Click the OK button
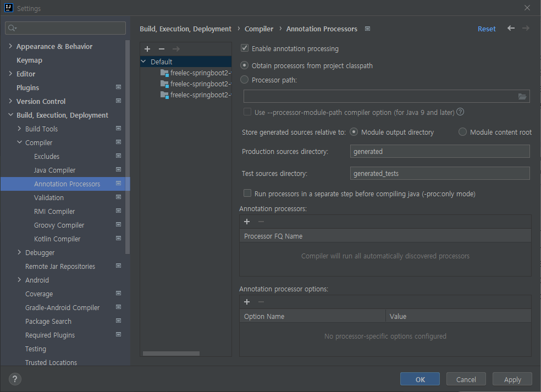 click(420, 379)
